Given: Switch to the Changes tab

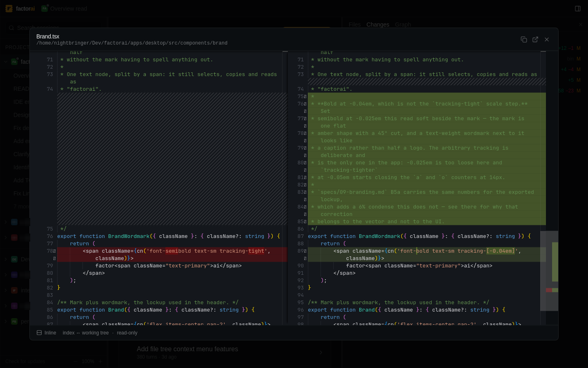Looking at the screenshot, I should 378,25.
